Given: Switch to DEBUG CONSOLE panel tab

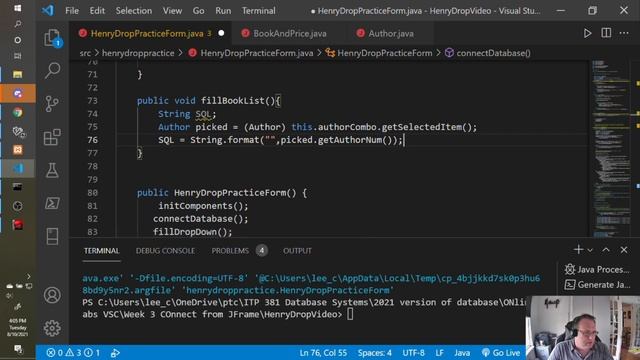Looking at the screenshot, I should click(165, 251).
